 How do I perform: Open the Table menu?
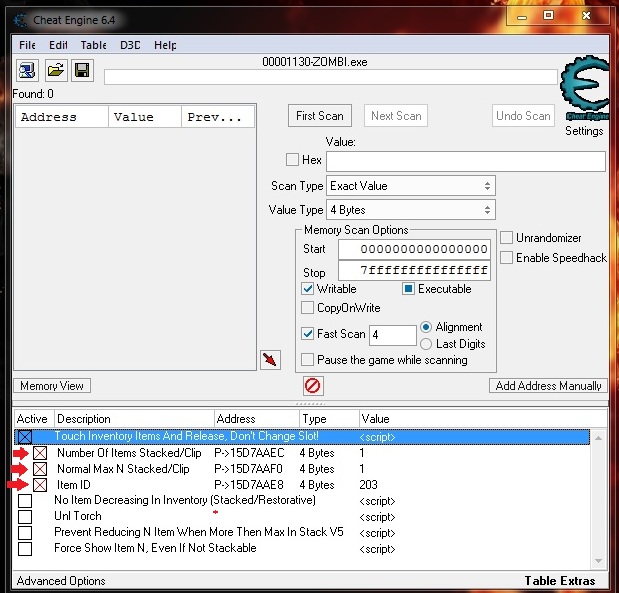(94, 45)
